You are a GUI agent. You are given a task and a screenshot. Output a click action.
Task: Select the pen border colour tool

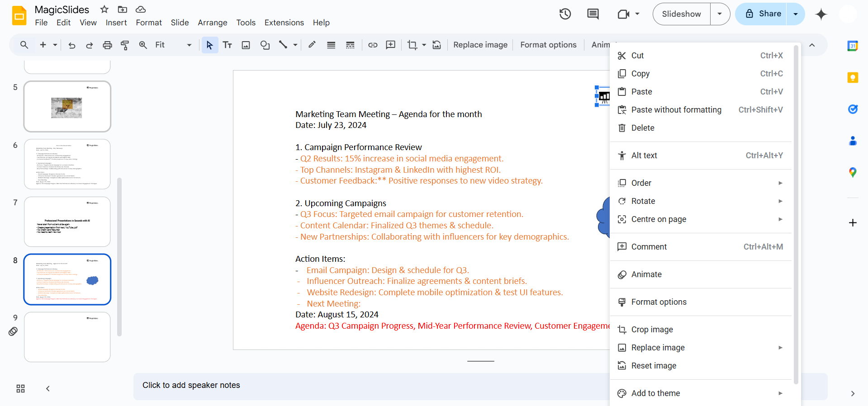(x=312, y=45)
